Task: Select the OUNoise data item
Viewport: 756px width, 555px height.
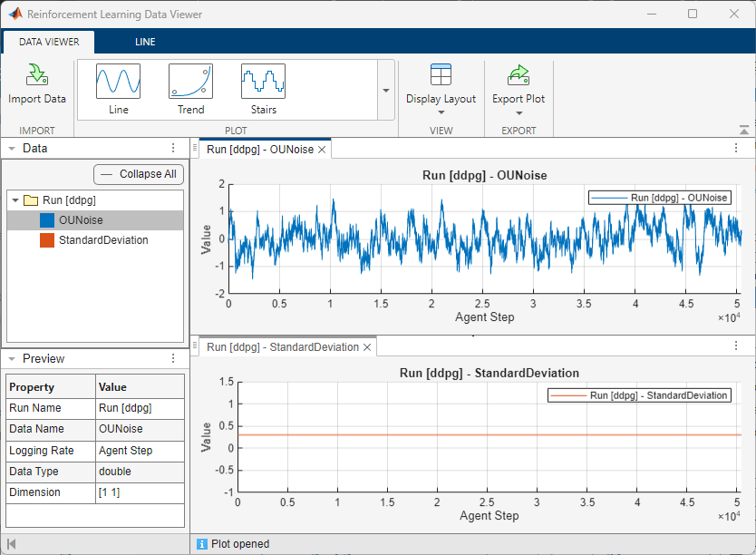Action: tap(81, 220)
